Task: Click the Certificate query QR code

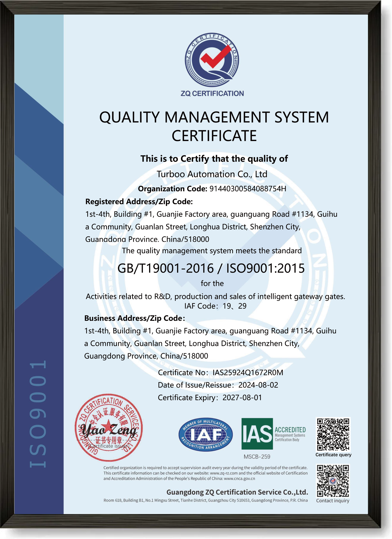Action: pyautogui.click(x=333, y=434)
